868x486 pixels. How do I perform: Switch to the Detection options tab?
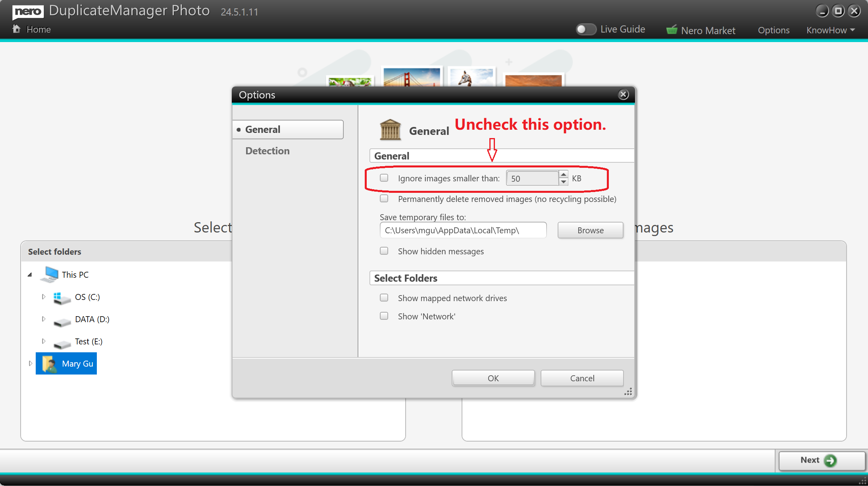tap(267, 151)
